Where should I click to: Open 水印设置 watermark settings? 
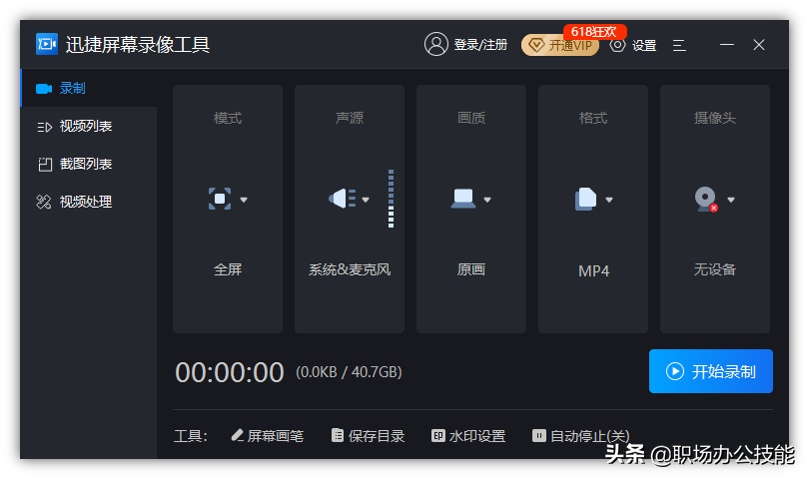tap(468, 436)
